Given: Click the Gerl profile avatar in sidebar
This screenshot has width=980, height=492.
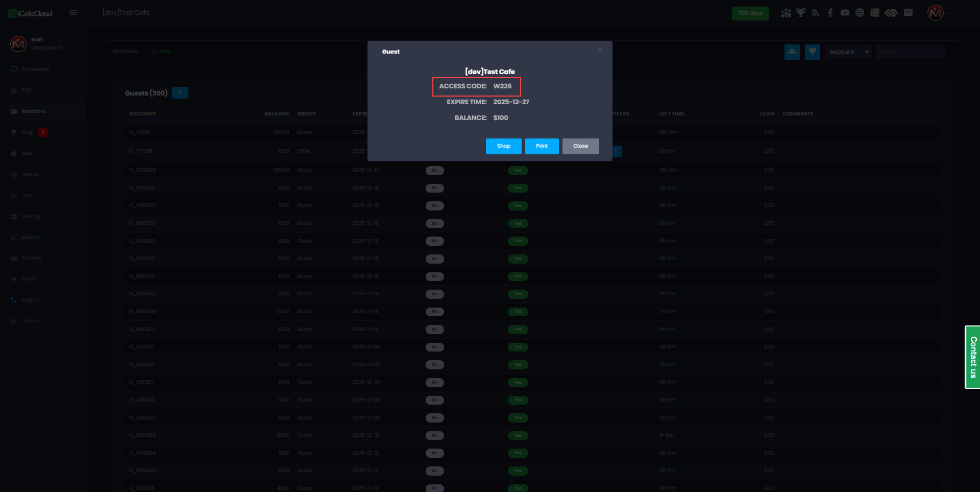Looking at the screenshot, I should click(x=18, y=44).
